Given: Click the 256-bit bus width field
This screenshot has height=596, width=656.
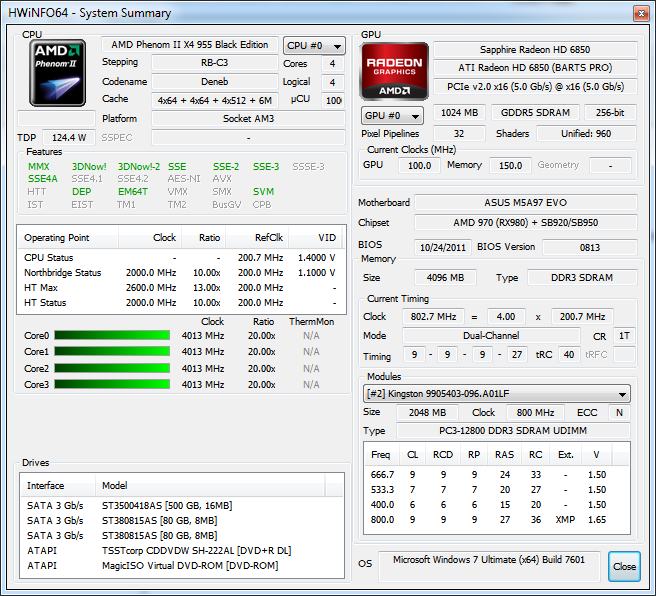Looking at the screenshot, I should point(610,113).
